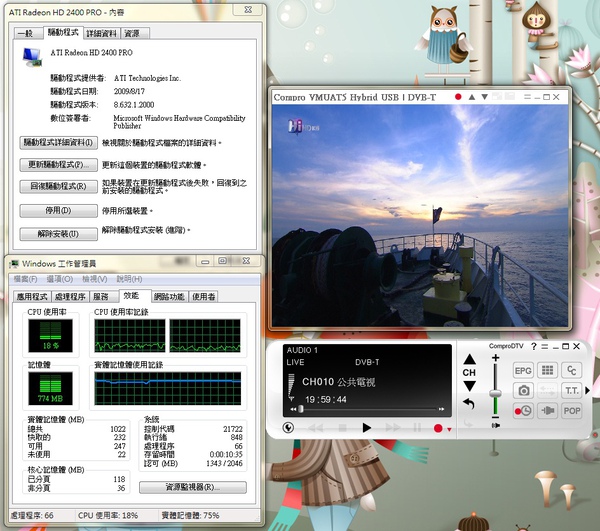Open 選項(O) menu in Task Manager
The height and width of the screenshot is (531, 600).
60,279
